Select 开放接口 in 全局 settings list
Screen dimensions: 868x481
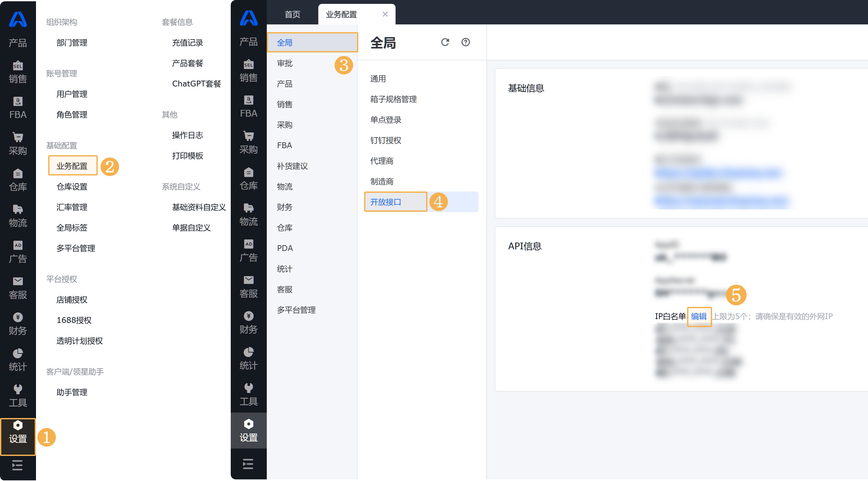pyautogui.click(x=386, y=202)
